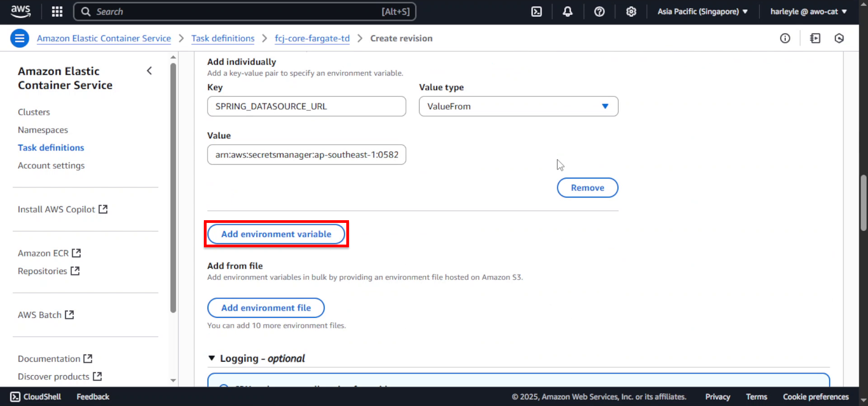The image size is (868, 406).
Task: Click the Add from file heading
Action: pyautogui.click(x=235, y=266)
